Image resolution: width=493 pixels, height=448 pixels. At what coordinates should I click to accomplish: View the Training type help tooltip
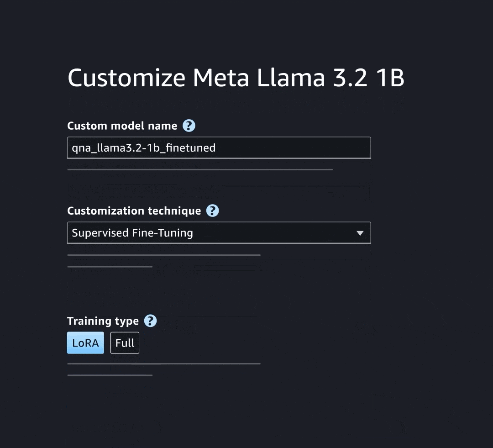[150, 321]
